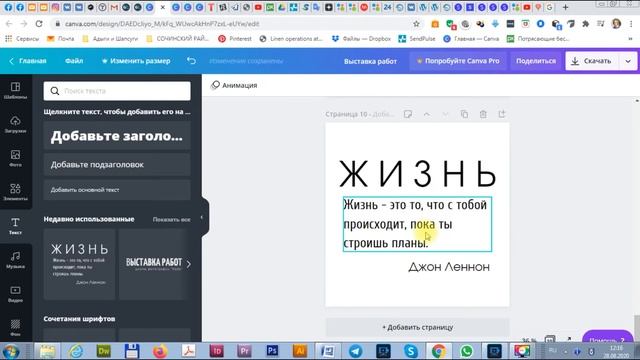
Task: Open the download options dropdown arrow
Action: tap(628, 61)
